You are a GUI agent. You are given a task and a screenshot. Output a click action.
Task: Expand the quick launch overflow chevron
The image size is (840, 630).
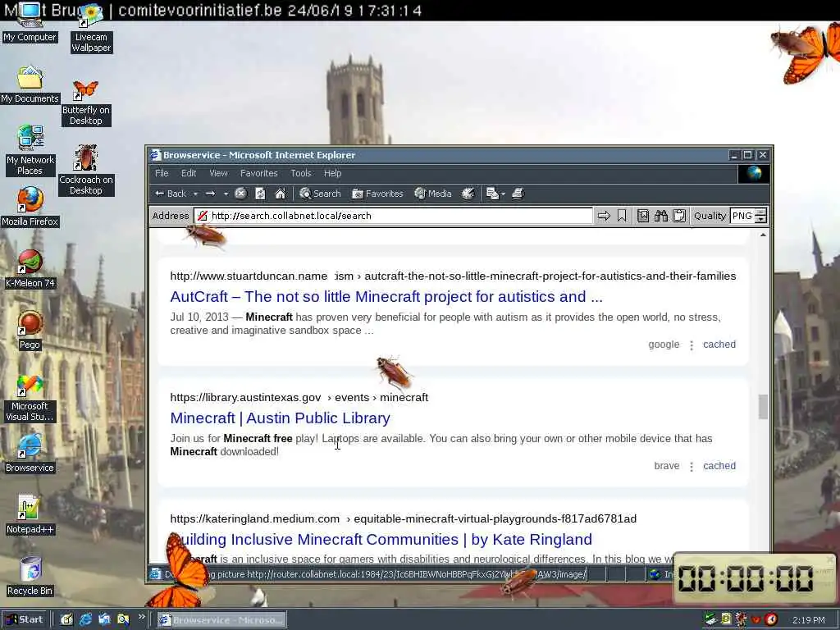141,617
